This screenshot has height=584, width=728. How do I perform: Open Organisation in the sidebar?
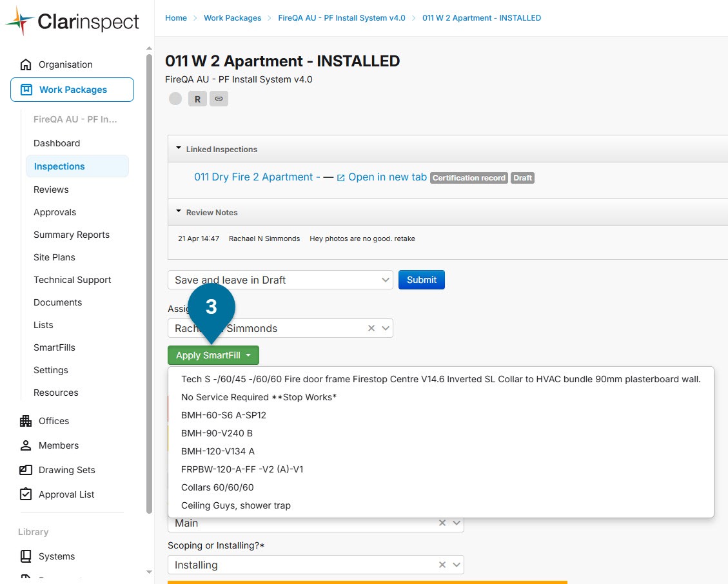click(x=66, y=64)
